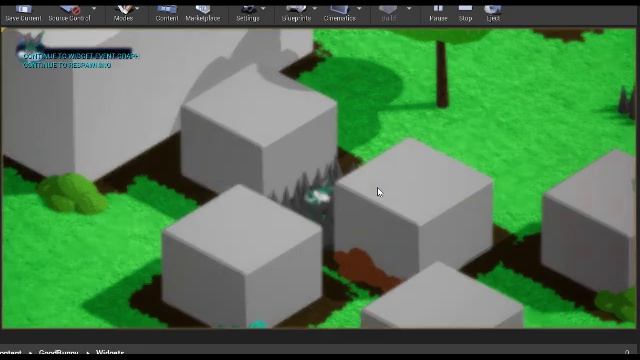The width and height of the screenshot is (640, 360).
Task: Open the Source Control toolbar button
Action: pos(69,13)
